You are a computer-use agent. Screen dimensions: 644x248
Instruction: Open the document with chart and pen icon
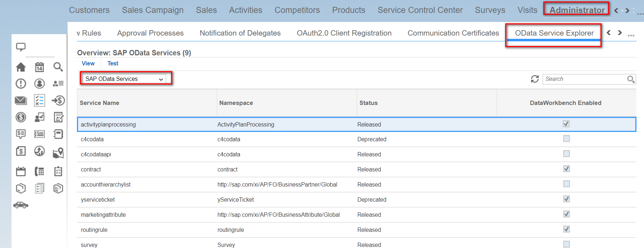pos(58,117)
